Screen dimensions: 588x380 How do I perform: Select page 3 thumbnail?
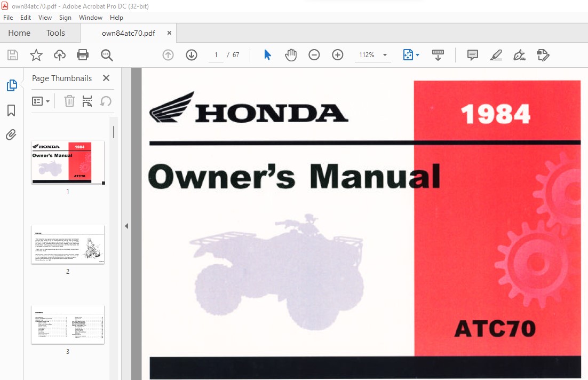[68, 324]
